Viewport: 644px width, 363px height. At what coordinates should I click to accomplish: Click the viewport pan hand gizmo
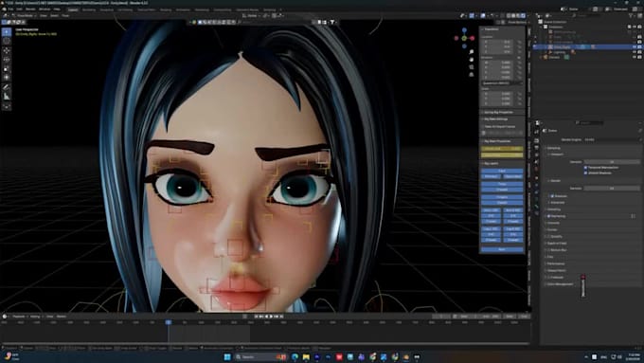coord(472,60)
